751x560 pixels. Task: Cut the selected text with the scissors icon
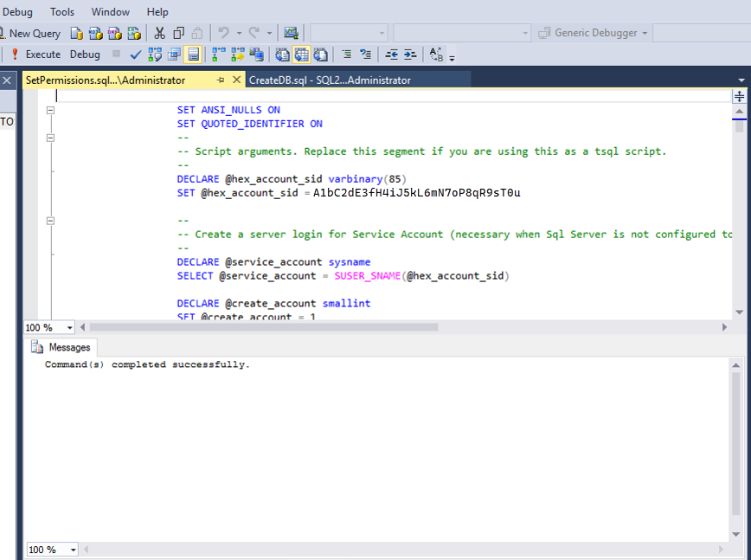pos(158,32)
